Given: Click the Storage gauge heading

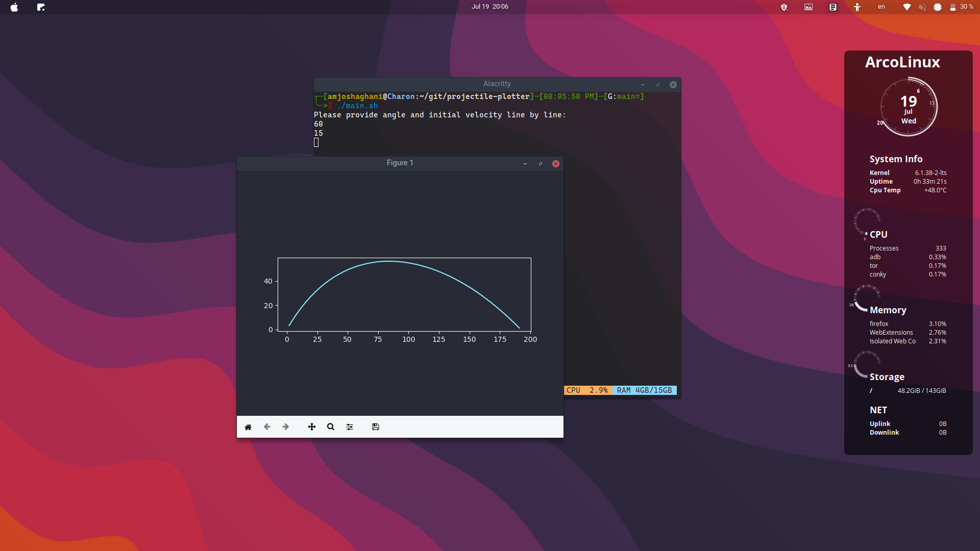Looking at the screenshot, I should tap(887, 377).
